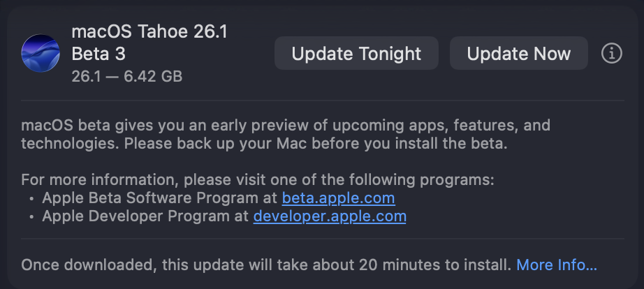This screenshot has width=644, height=289.
Task: Click the macOS Tahoe 26.1 title text
Action: point(149,32)
